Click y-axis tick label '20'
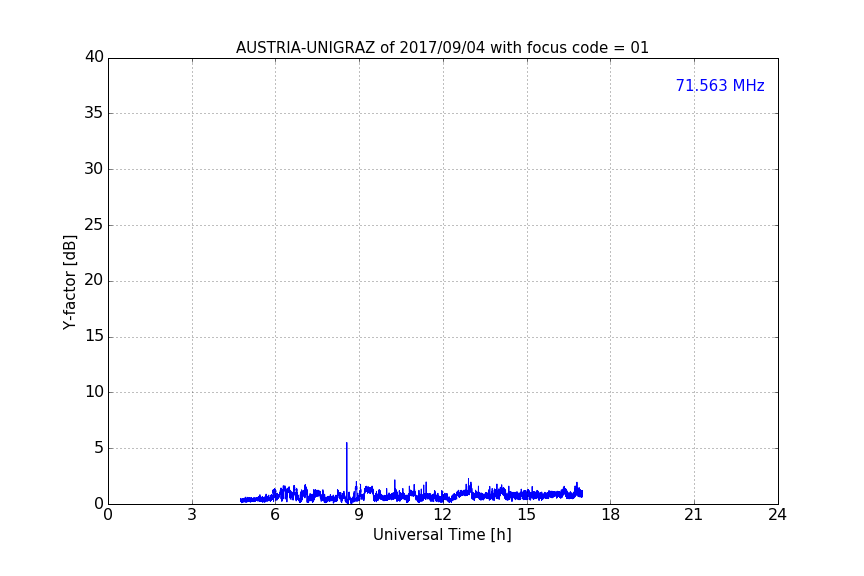 [x=94, y=280]
